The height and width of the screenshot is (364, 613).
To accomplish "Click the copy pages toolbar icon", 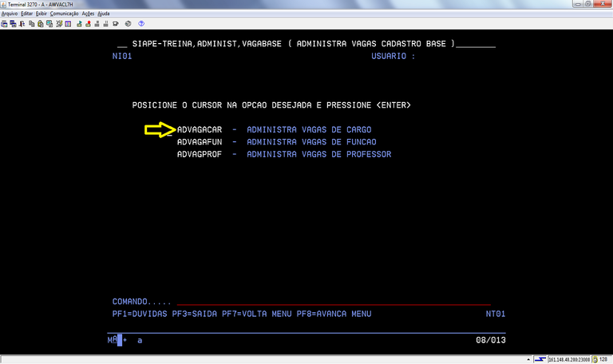I will (32, 24).
